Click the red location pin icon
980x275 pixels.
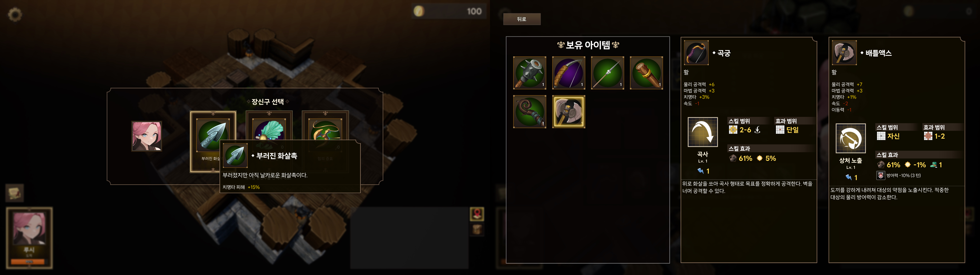[x=477, y=214]
